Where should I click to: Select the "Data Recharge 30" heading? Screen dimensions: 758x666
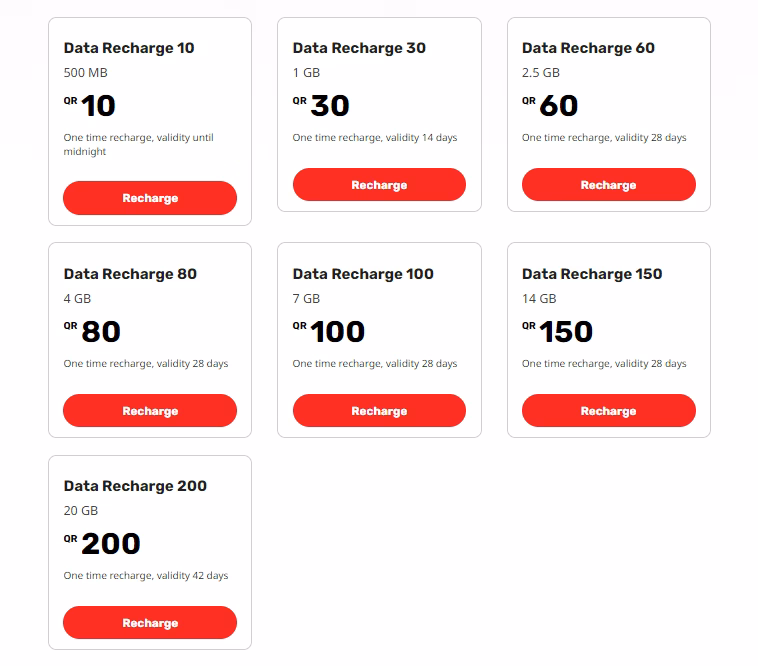[359, 48]
